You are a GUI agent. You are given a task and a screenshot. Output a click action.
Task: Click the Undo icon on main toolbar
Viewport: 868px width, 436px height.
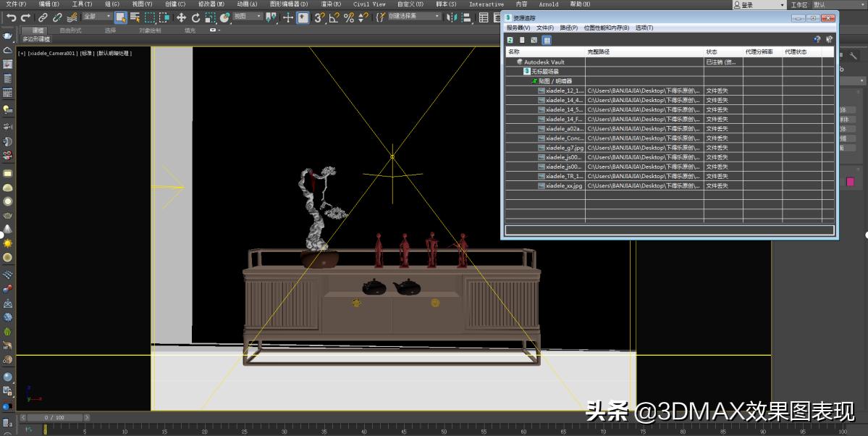tap(9, 17)
